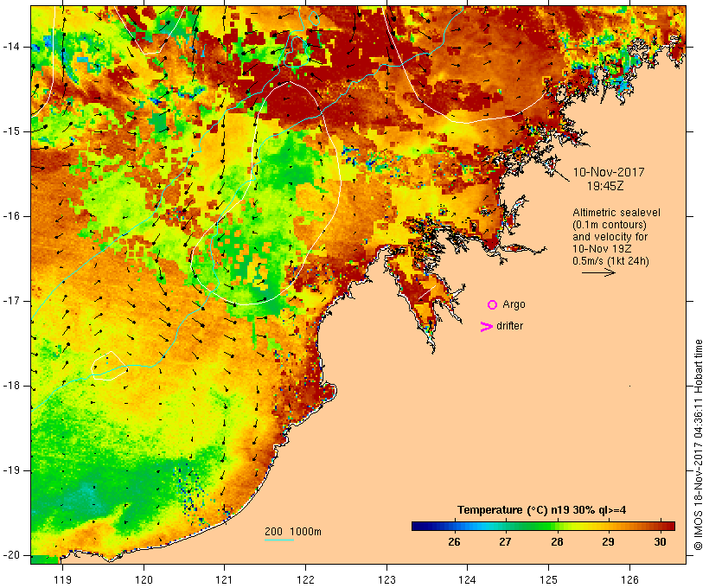Click the longitude axis label '126'
Screen dimensions: 709x588
pyautogui.click(x=629, y=580)
